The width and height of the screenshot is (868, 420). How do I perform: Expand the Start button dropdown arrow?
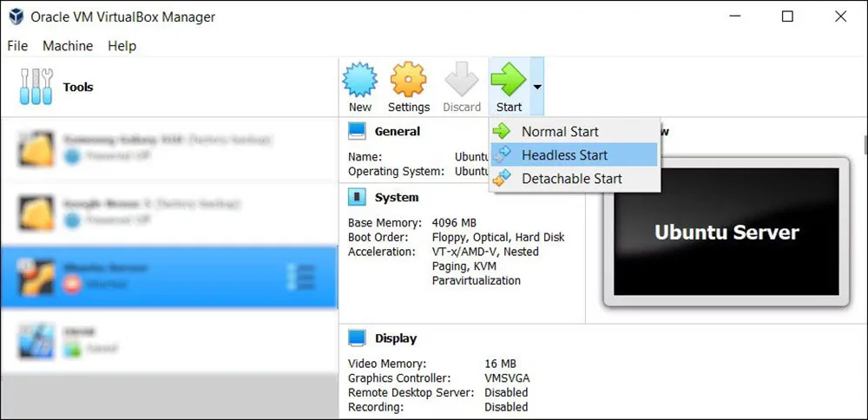click(537, 87)
